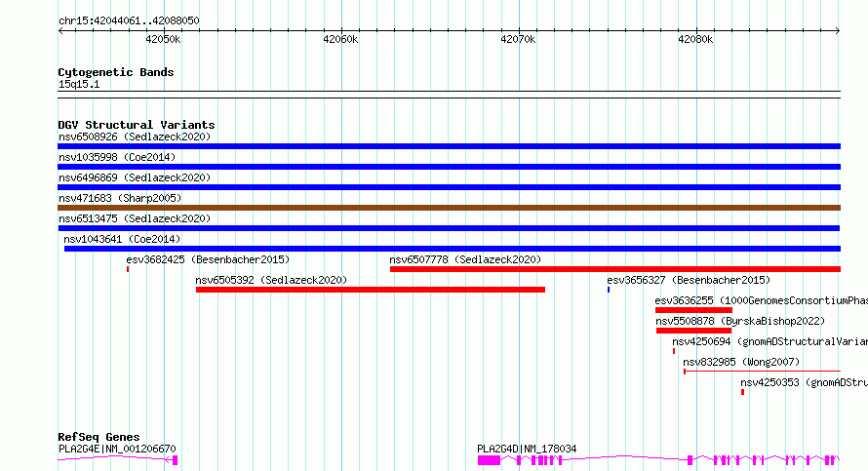Open the nsv6496869 (Sedlazeck2020) label
Screen dimensions: 868x471
tap(135, 177)
